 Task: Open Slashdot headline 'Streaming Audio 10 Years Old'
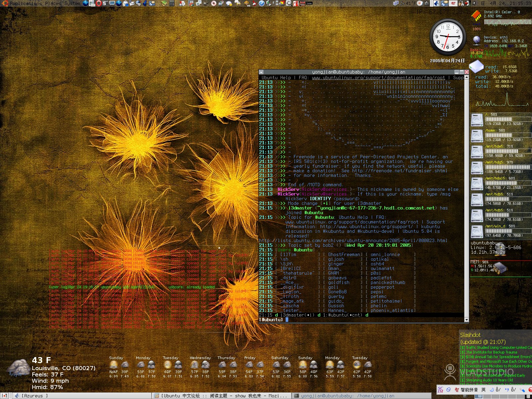pyautogui.click(x=487, y=380)
